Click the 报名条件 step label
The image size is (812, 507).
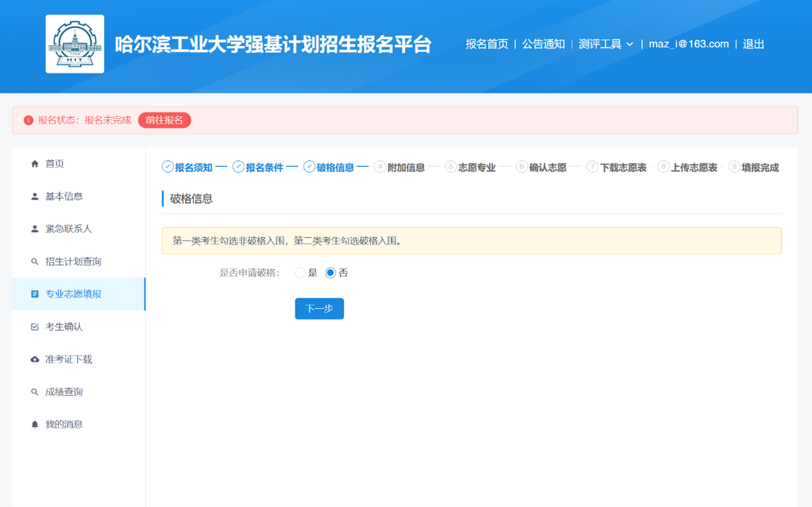[x=265, y=168]
